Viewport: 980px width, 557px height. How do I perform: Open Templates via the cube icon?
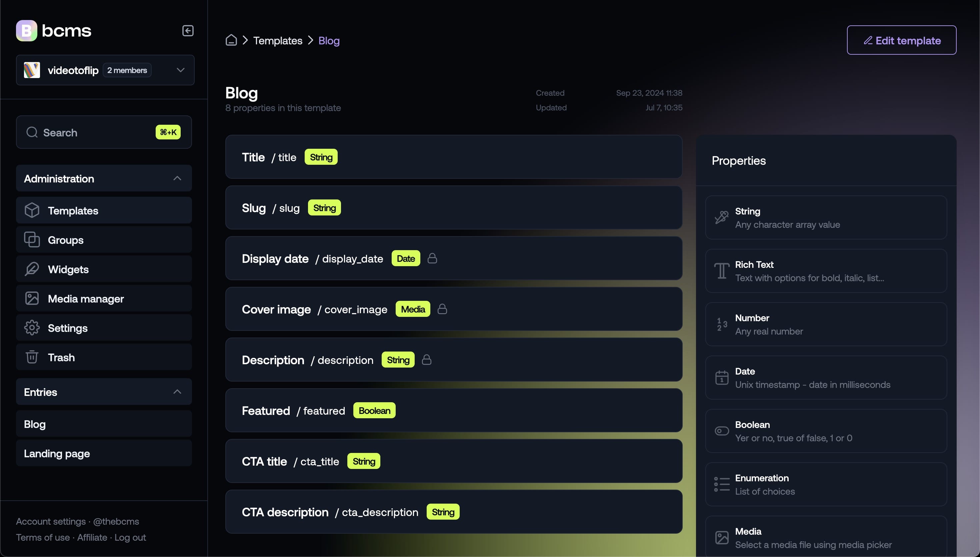click(32, 210)
